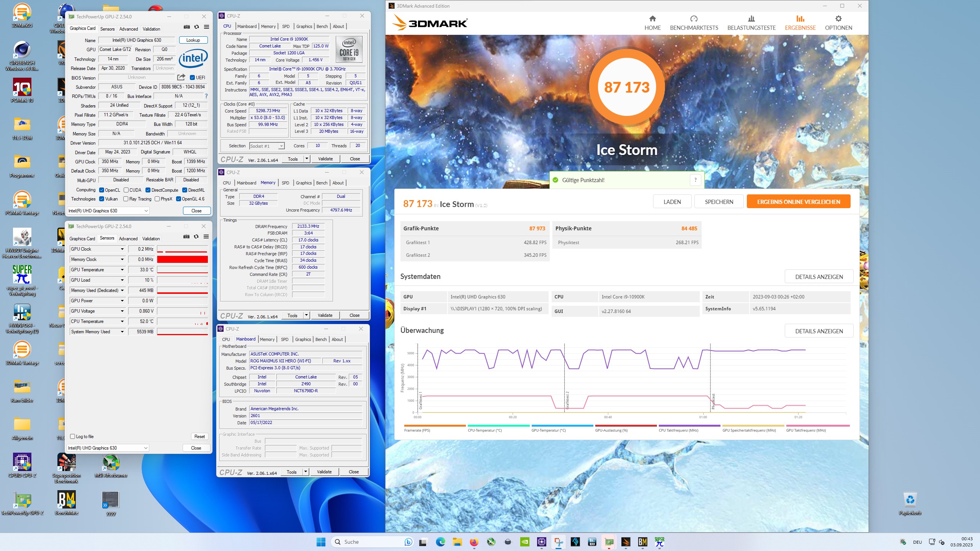
Task: Open Socket #1 selection dropdown in CPU-Z
Action: (267, 146)
